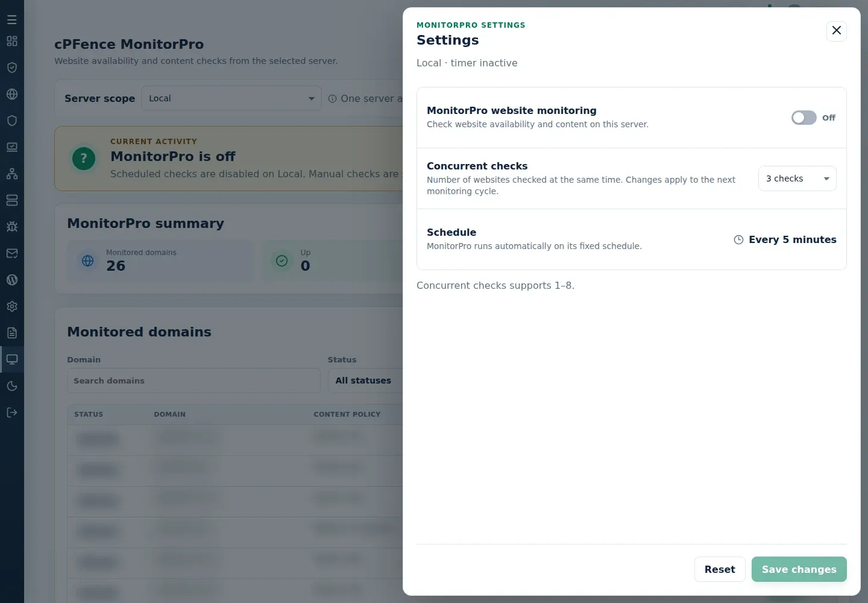
Task: Click the 'Concurrent checks supports 1–8.' note
Action: tap(495, 285)
